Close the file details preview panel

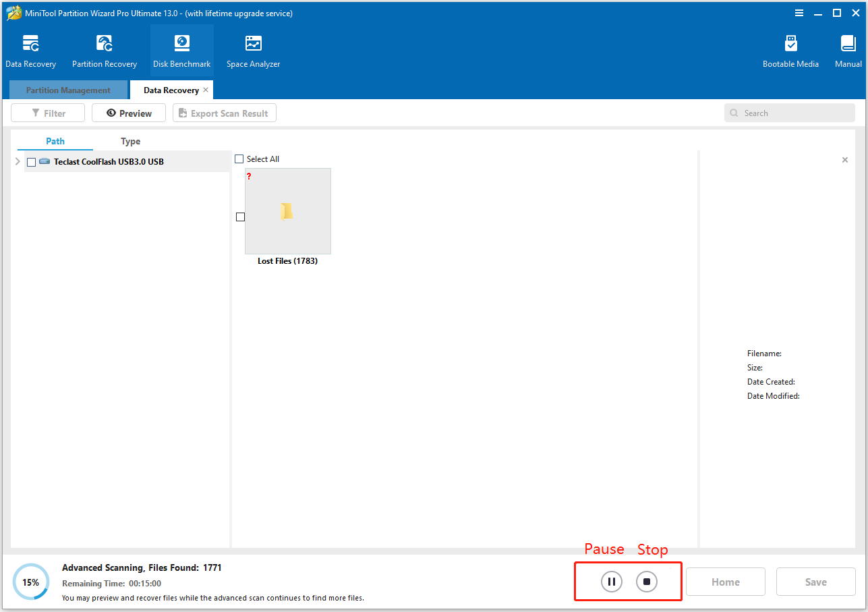coord(844,160)
